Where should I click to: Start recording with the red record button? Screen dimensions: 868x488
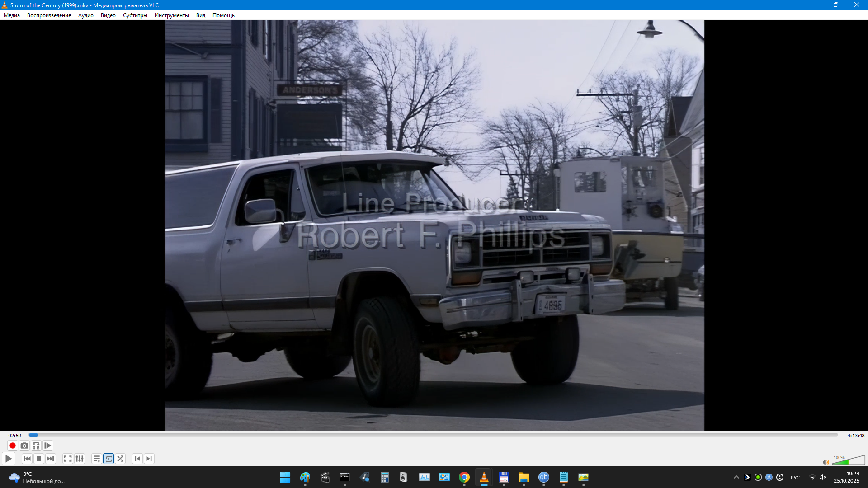(13, 446)
